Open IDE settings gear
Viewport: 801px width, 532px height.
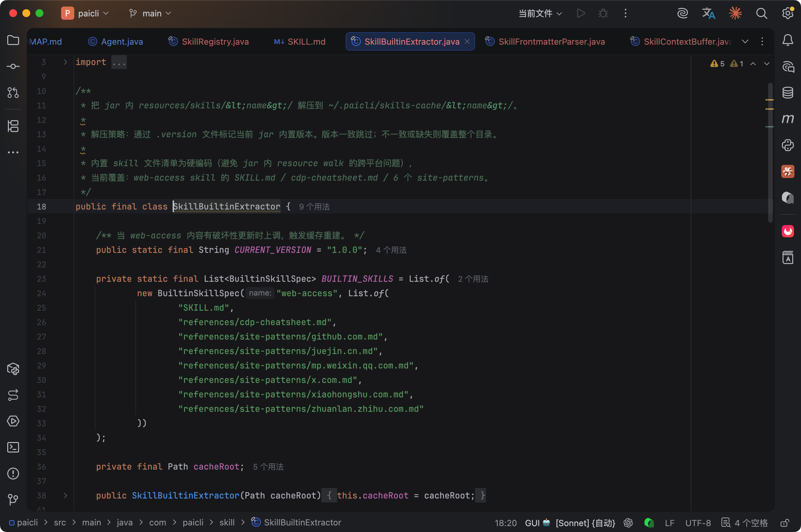click(x=788, y=13)
